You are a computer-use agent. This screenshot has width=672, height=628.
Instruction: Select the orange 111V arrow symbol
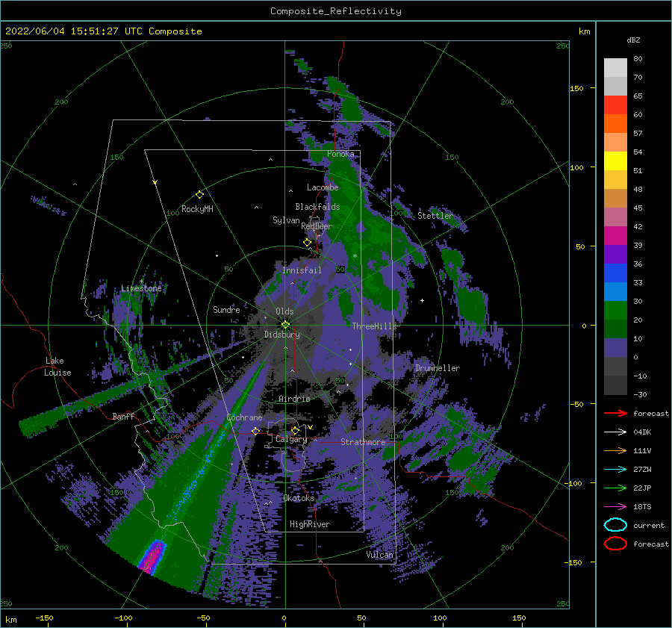pyautogui.click(x=615, y=450)
